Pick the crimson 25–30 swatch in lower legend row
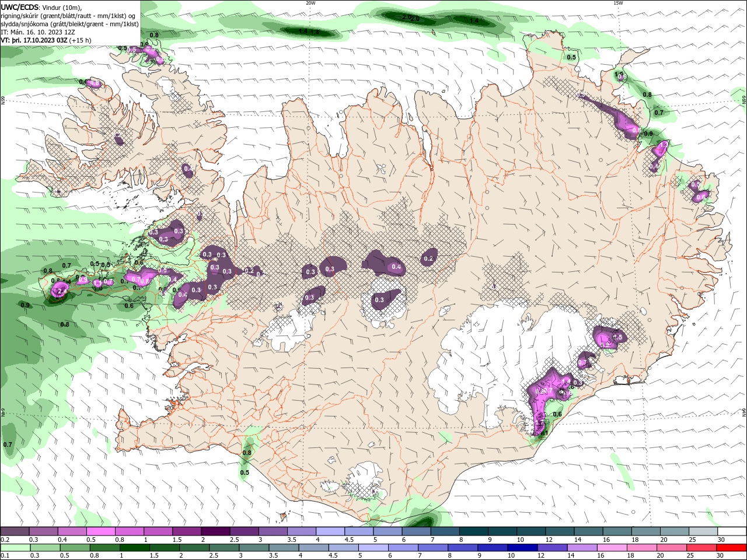The height and width of the screenshot is (560, 747). click(701, 548)
